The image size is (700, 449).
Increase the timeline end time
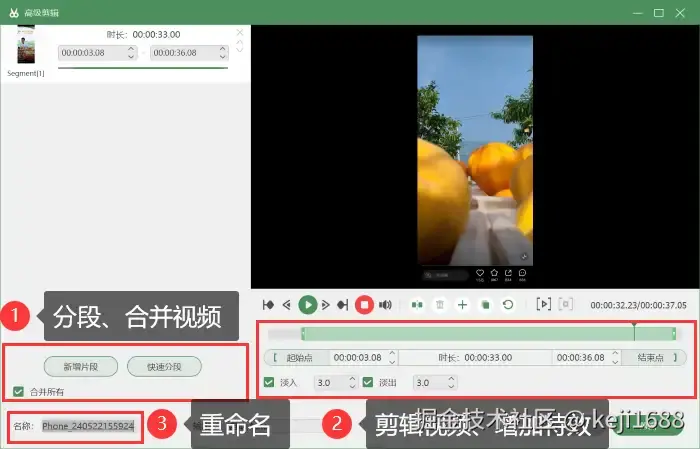615,353
